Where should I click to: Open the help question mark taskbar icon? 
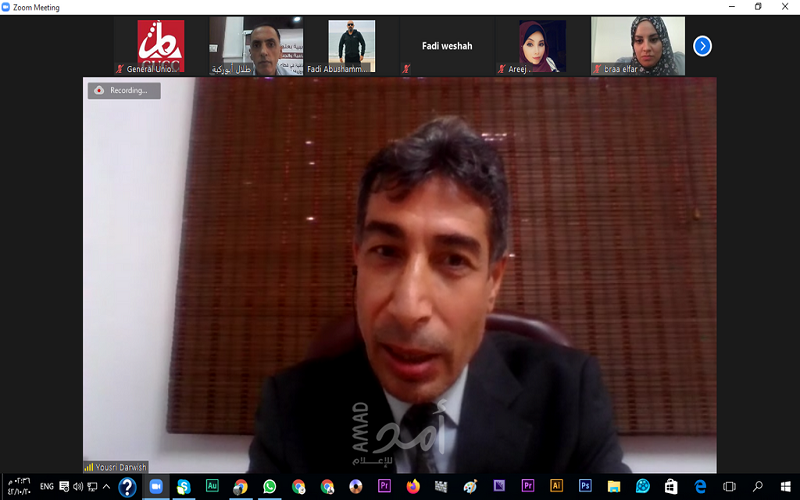(127, 487)
